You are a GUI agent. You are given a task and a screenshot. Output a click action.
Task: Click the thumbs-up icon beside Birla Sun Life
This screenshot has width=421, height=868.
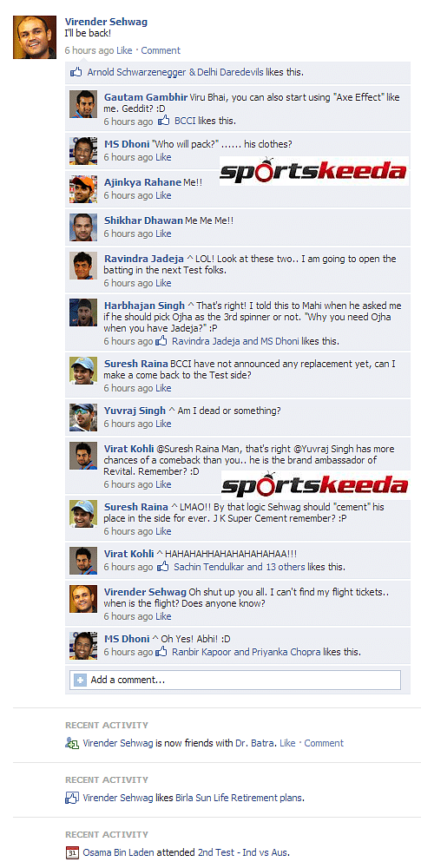point(71,798)
